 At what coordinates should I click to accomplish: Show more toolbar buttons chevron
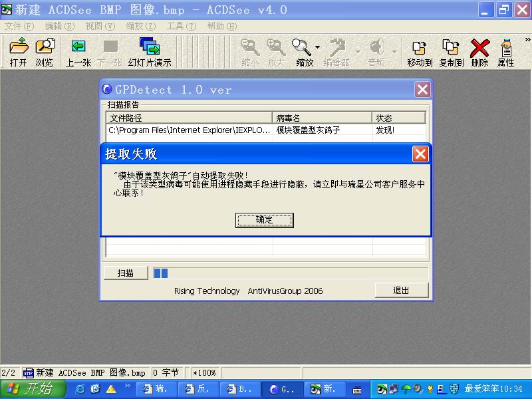527,40
